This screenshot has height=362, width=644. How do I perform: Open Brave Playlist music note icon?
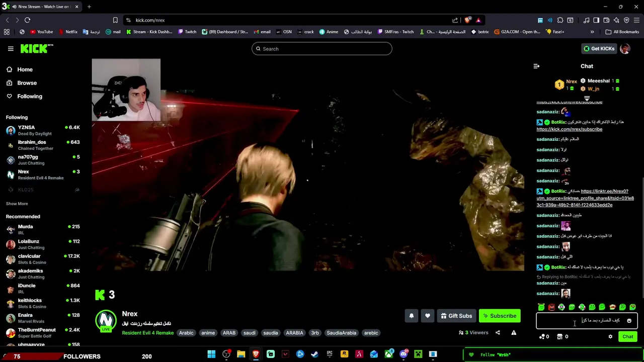[x=586, y=20]
